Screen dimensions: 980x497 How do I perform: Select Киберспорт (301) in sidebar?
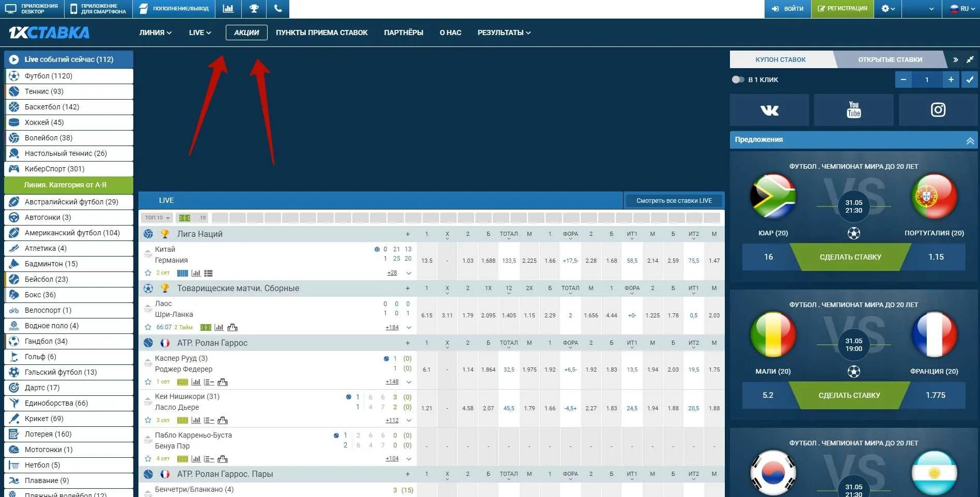click(x=69, y=169)
